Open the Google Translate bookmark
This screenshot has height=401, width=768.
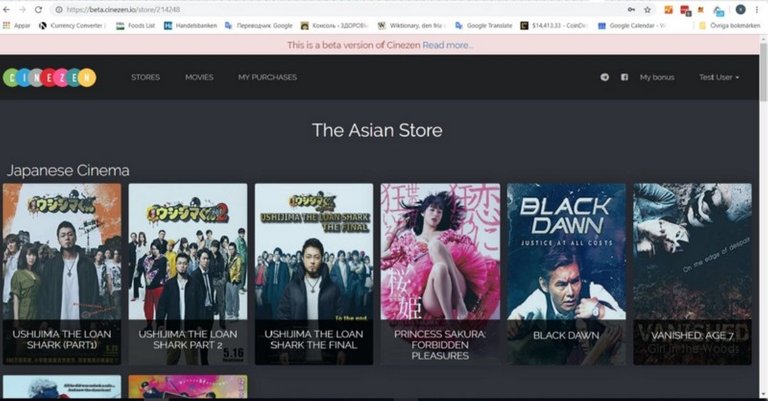click(x=483, y=25)
